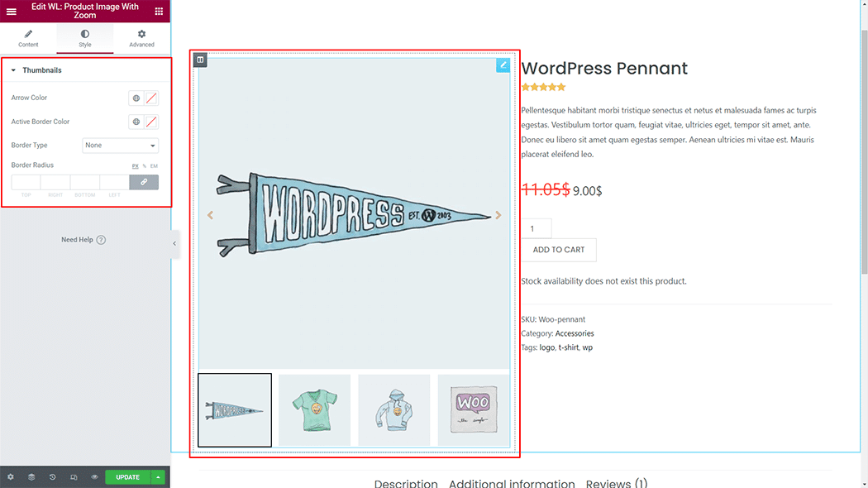
Task: Open the Navigator layers icon
Action: (x=31, y=476)
